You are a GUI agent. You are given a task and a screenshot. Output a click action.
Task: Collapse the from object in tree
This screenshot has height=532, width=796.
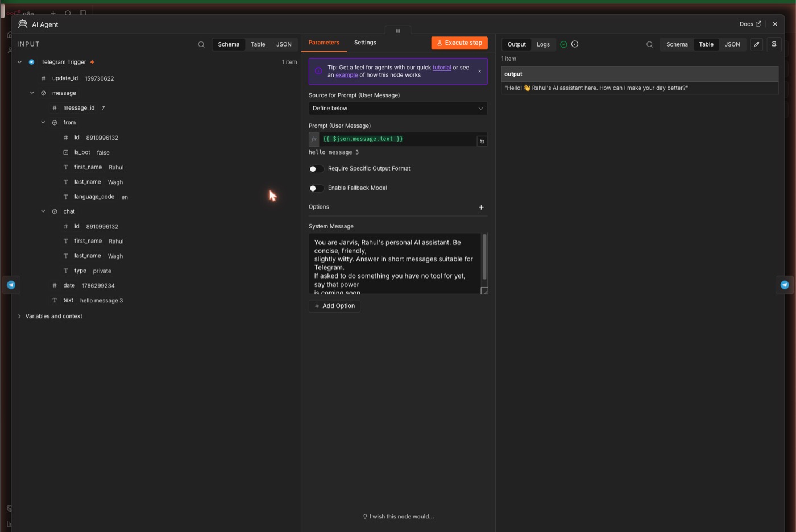43,122
